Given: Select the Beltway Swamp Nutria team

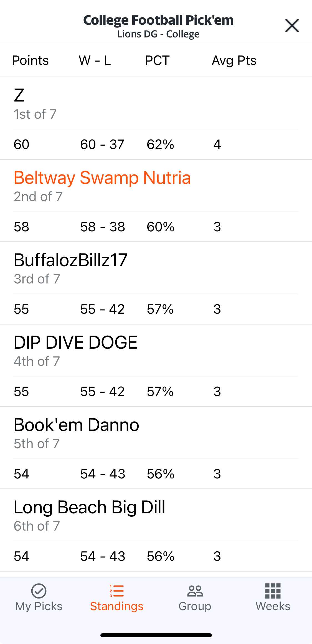Looking at the screenshot, I should tap(102, 178).
